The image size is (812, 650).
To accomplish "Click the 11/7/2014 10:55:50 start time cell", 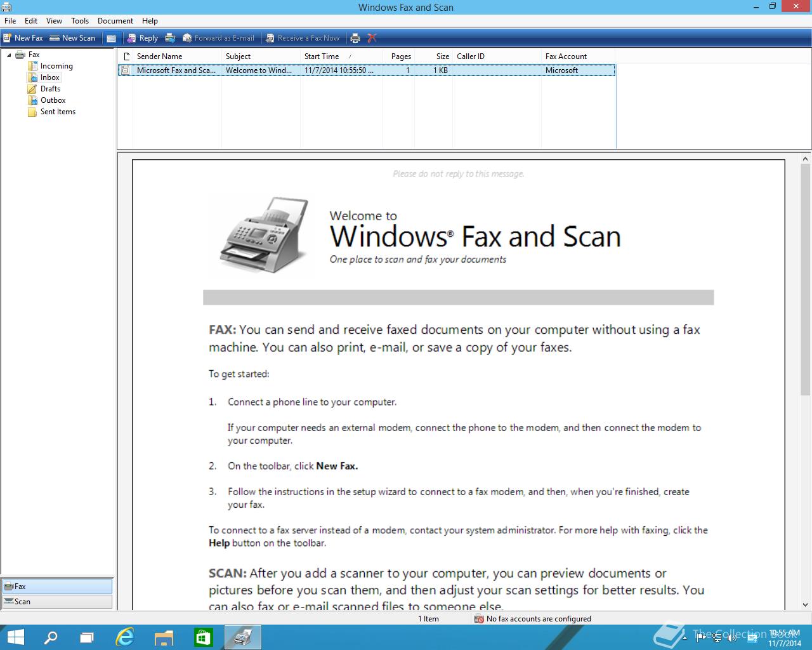I will pyautogui.click(x=339, y=70).
